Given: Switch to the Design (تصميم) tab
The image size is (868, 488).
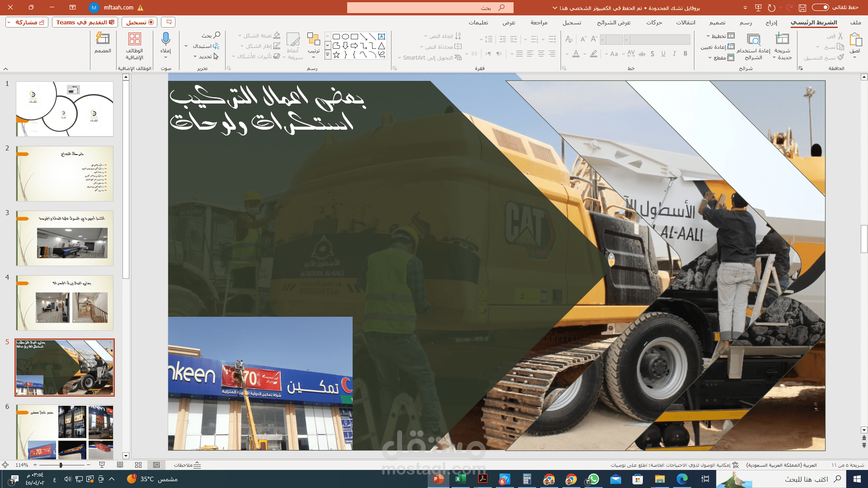Looking at the screenshot, I should point(717,22).
